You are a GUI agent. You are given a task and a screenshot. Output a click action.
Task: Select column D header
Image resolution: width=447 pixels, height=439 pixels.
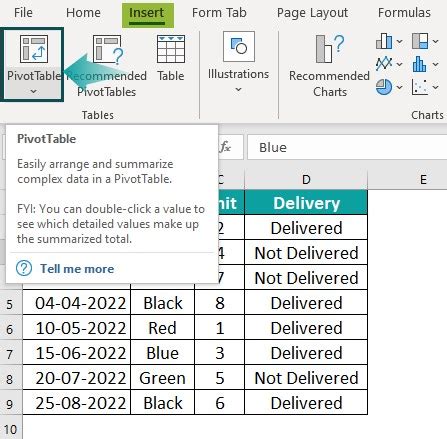(306, 180)
